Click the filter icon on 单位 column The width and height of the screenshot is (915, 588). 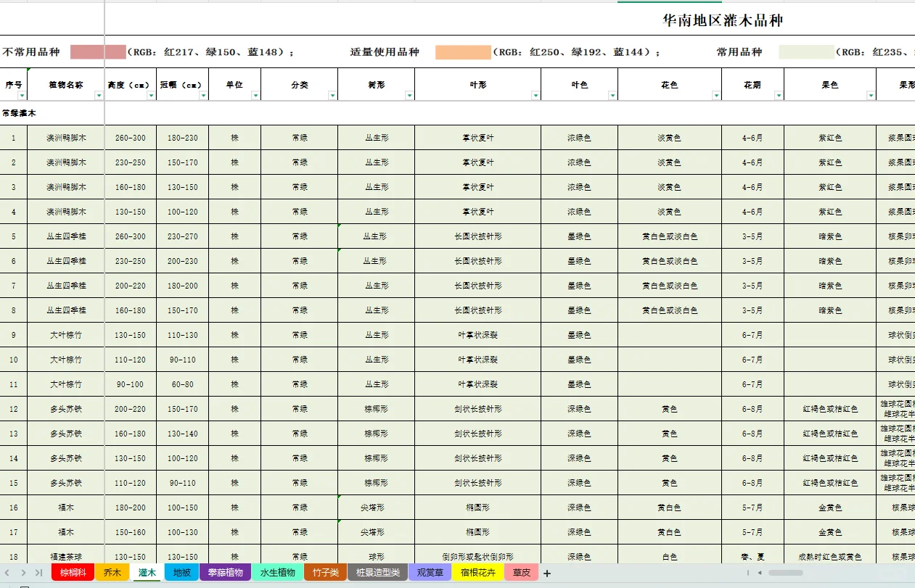point(255,95)
